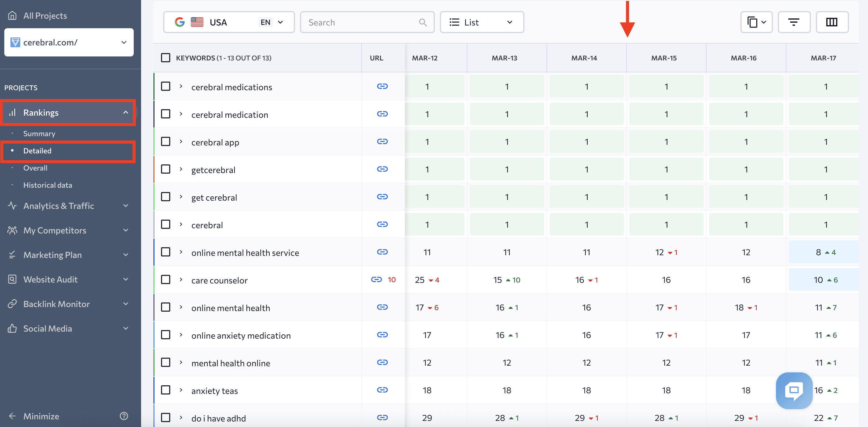Open the live chat bubble
The width and height of the screenshot is (868, 427).
(x=794, y=390)
